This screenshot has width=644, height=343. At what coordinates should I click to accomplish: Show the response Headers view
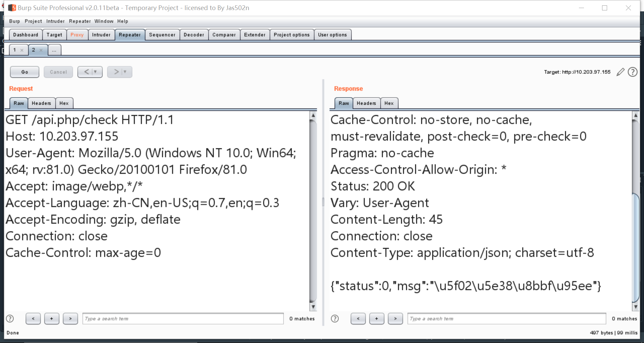coord(366,103)
